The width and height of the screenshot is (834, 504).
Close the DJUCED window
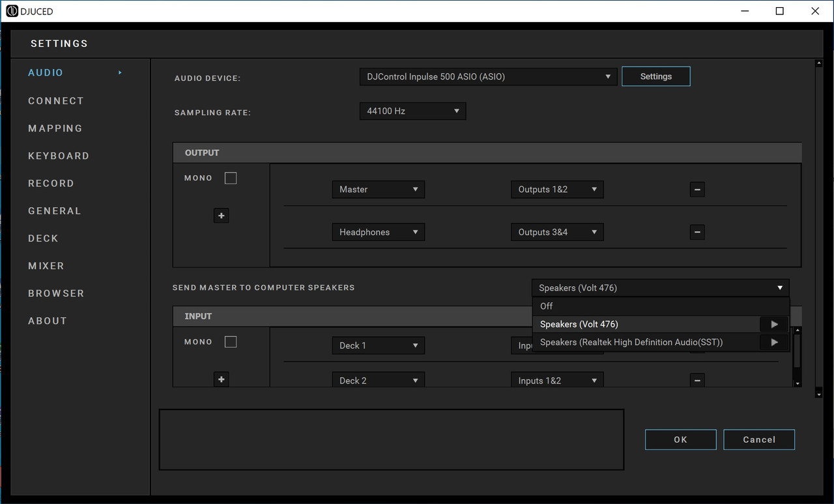click(x=815, y=11)
